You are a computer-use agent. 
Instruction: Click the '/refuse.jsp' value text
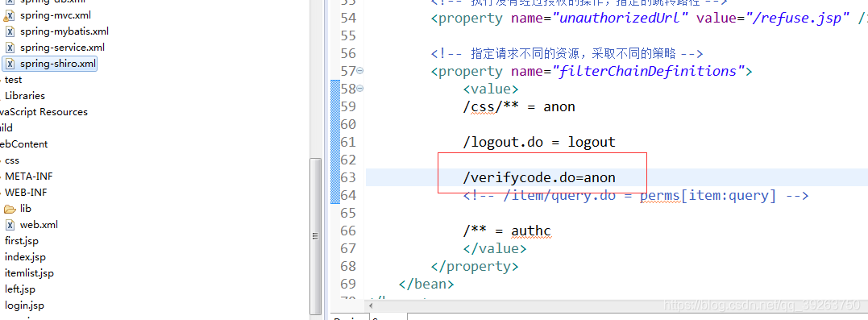point(797,18)
